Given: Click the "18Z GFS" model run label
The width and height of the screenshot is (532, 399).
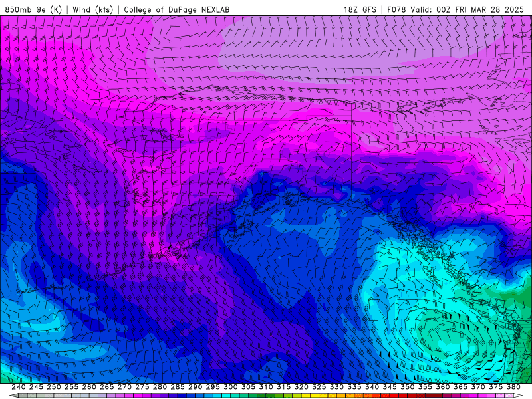Looking at the screenshot, I should pos(360,9).
